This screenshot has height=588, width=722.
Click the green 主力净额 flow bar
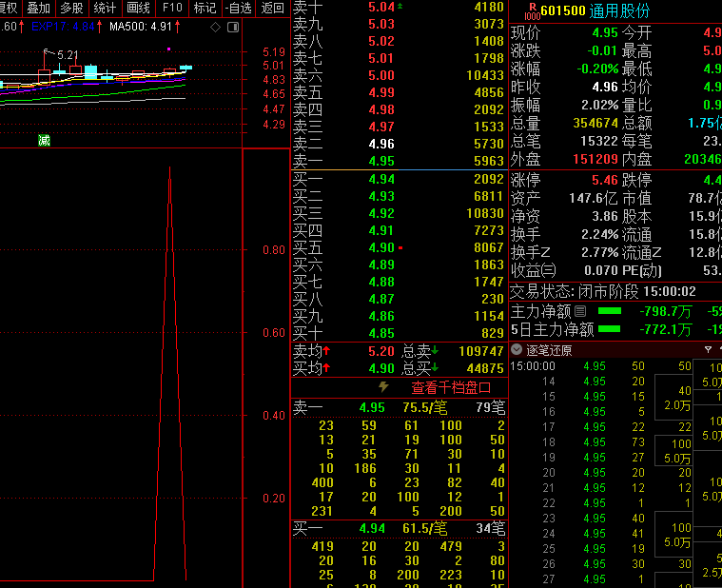tap(609, 311)
